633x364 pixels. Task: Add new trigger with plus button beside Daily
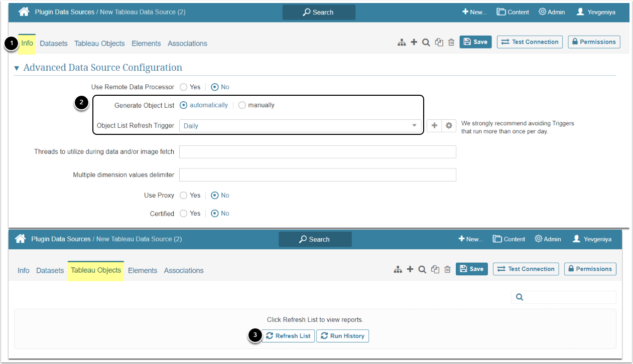tap(435, 126)
